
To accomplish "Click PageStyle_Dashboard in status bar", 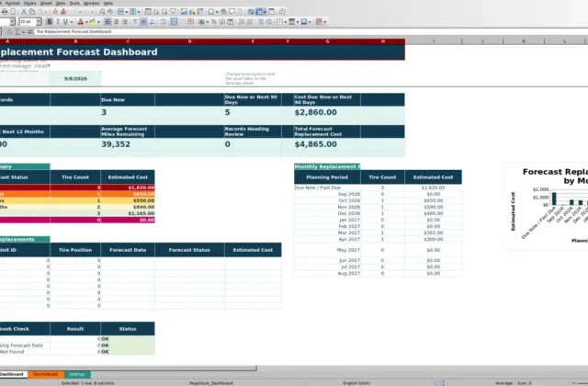I will (211, 383).
